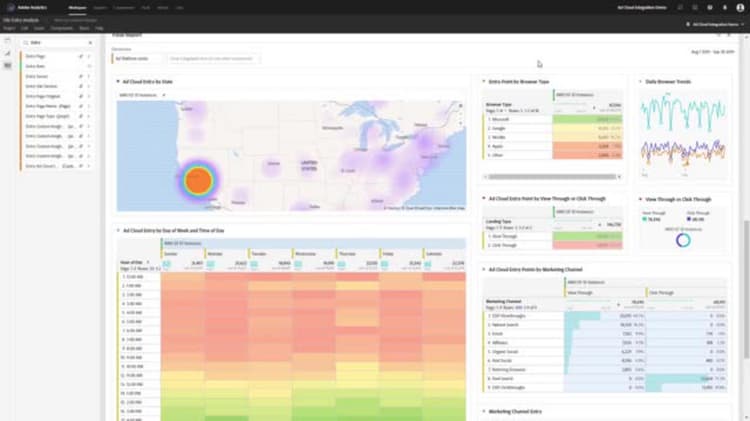Open the report suite dropdown at top right
The width and height of the screenshot is (750, 421).
[716, 24]
